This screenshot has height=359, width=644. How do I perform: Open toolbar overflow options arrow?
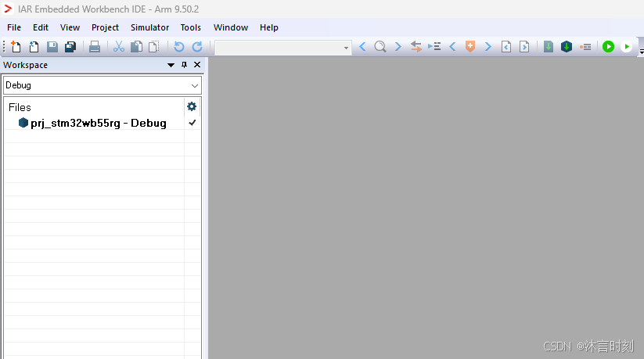[641, 52]
